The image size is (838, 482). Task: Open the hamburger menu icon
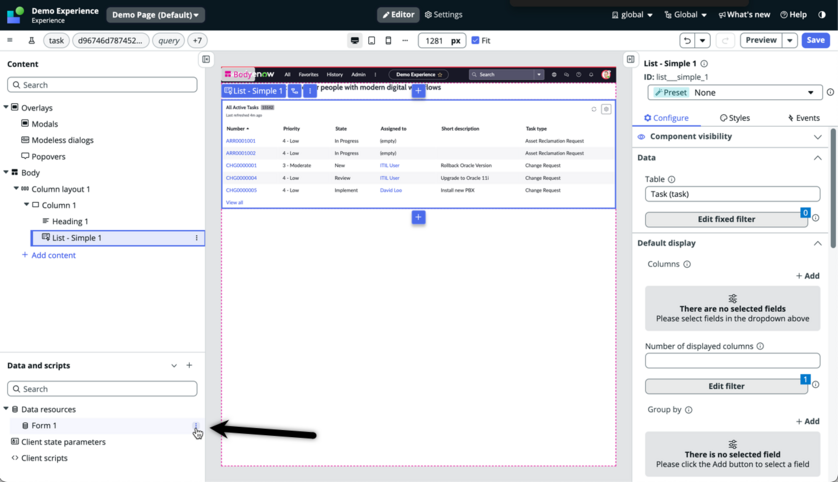pos(10,40)
